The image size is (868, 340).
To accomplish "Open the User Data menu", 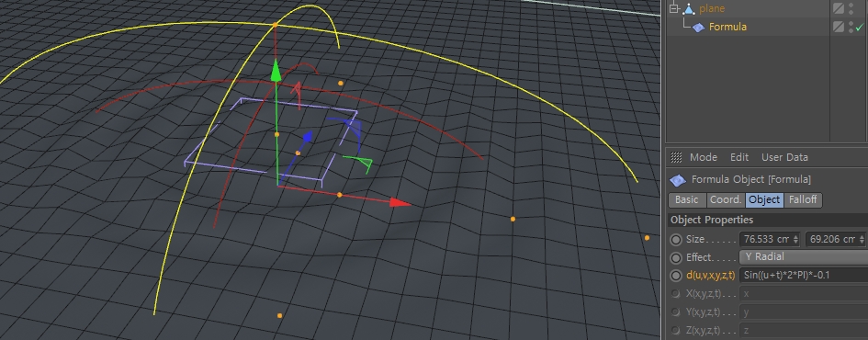I will point(784,157).
